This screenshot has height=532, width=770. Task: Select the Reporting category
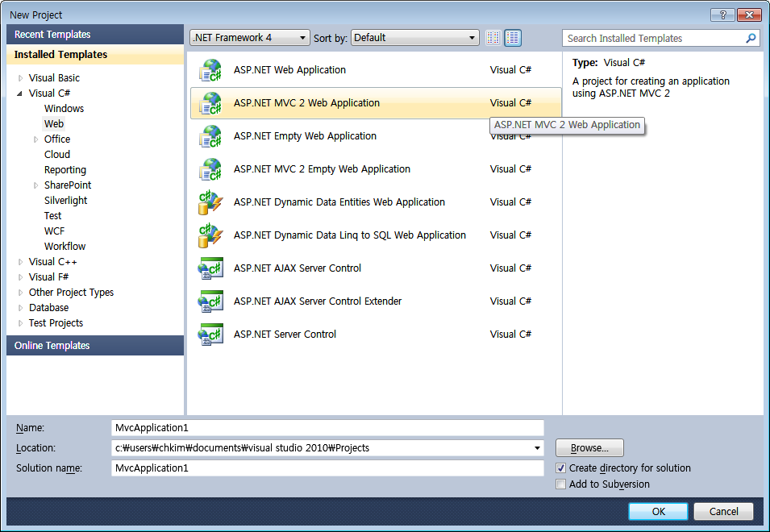pos(65,170)
